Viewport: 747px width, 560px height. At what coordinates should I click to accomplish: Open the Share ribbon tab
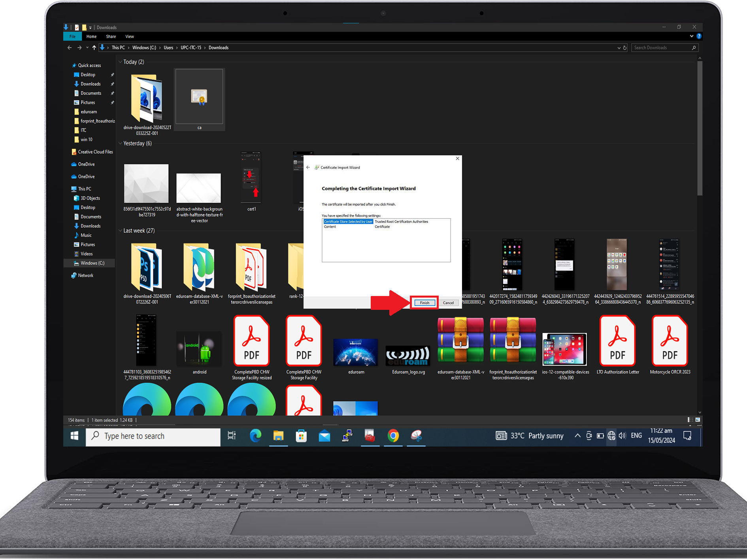click(111, 36)
